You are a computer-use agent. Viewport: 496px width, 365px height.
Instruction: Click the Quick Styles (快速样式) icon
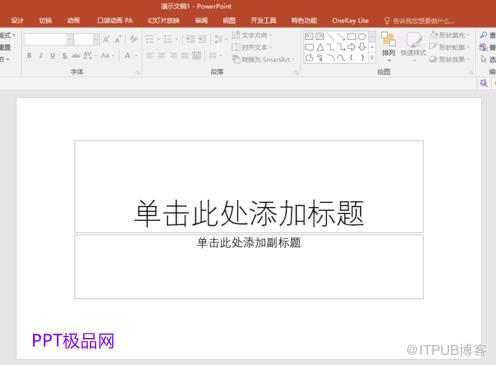tap(413, 46)
